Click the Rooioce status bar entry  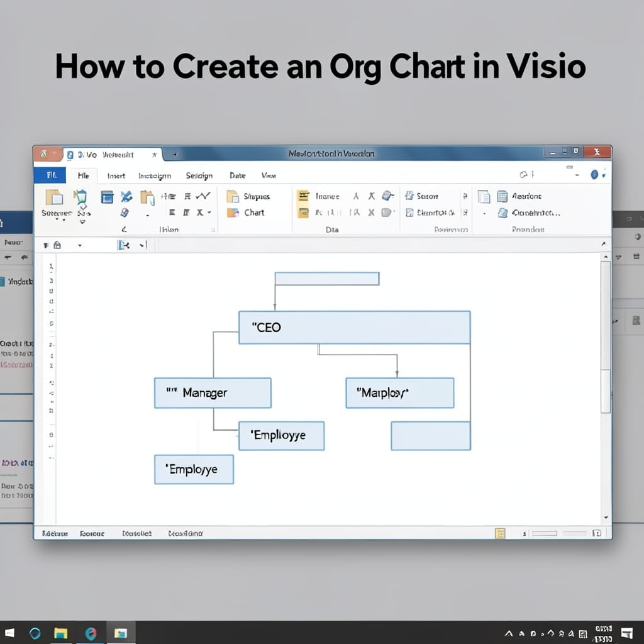point(92,533)
